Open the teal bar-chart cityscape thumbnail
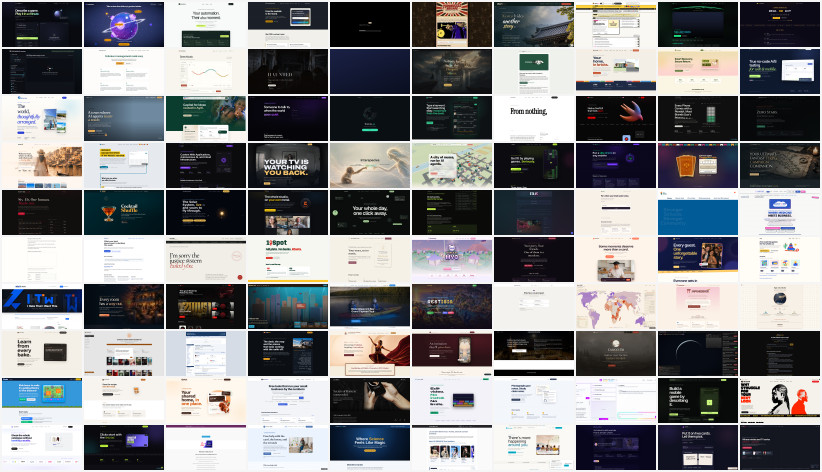The image size is (822, 472). (x=288, y=307)
